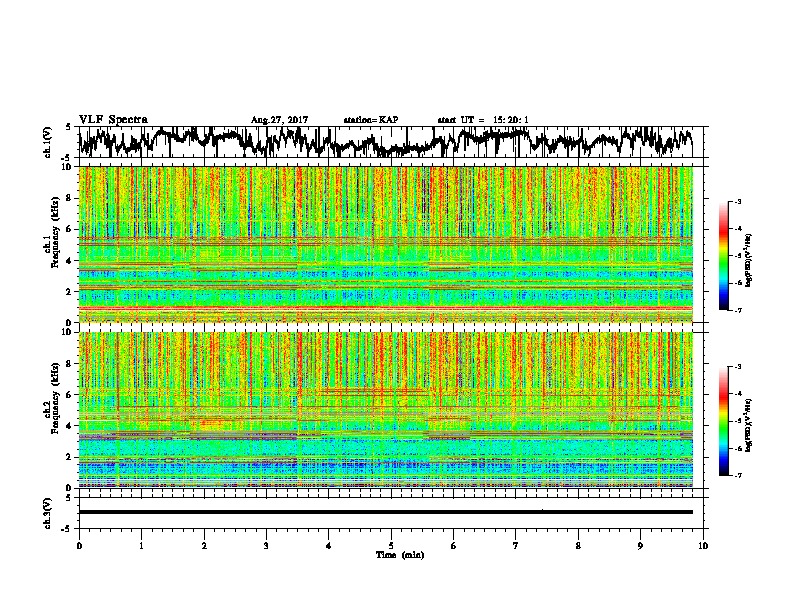Click the time axis end tick label "10"
This screenshot has width=792, height=612.
coord(703,546)
